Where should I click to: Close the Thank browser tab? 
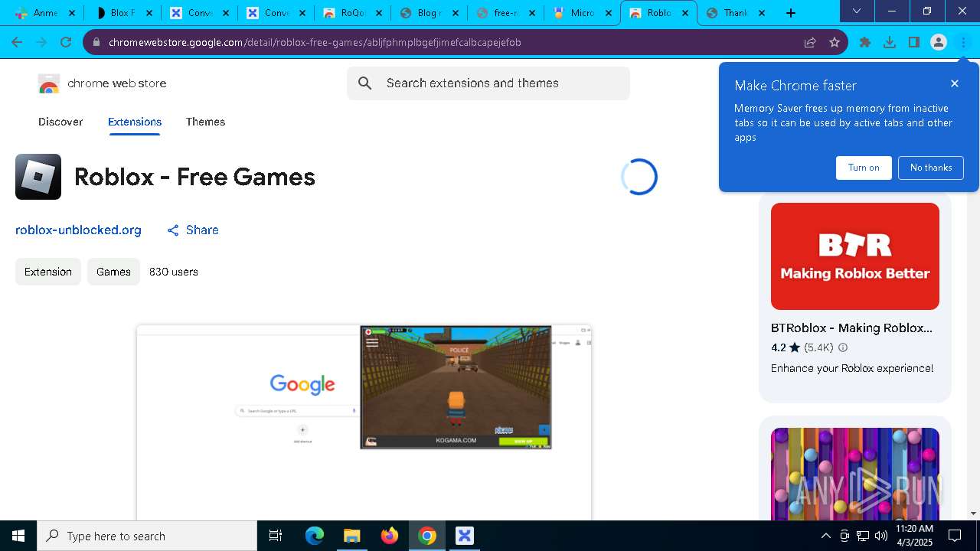[761, 13]
